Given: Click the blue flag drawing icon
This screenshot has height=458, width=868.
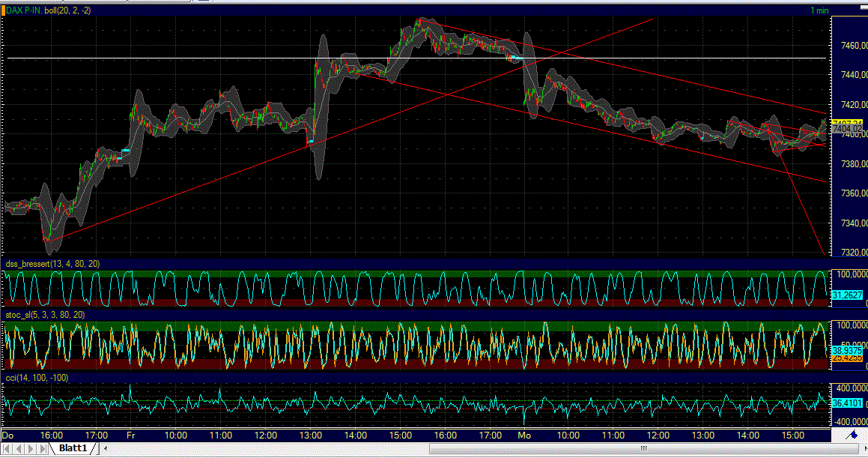Looking at the screenshot, I should click(x=853, y=435).
